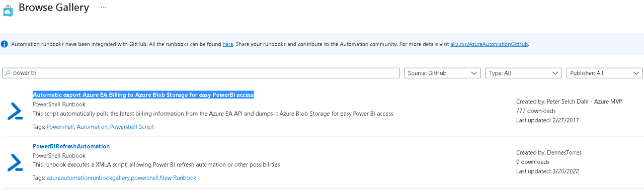Open Automatic export Azure EA Billing runbook title

[143, 94]
